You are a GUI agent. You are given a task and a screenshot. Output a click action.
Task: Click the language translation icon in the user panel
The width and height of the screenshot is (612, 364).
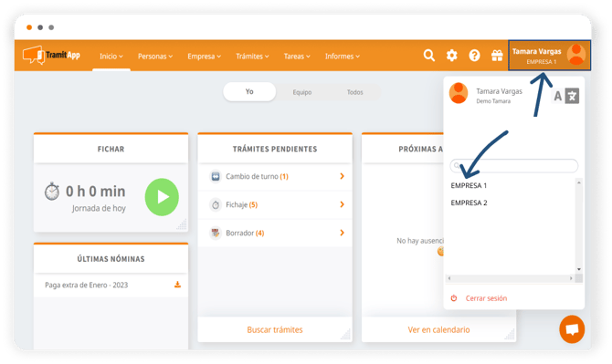pyautogui.click(x=572, y=96)
